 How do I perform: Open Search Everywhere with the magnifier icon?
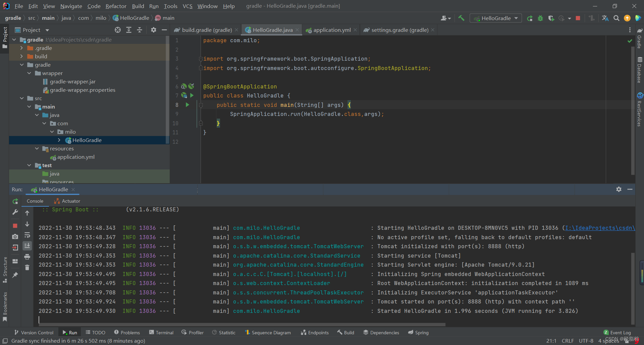click(x=616, y=18)
